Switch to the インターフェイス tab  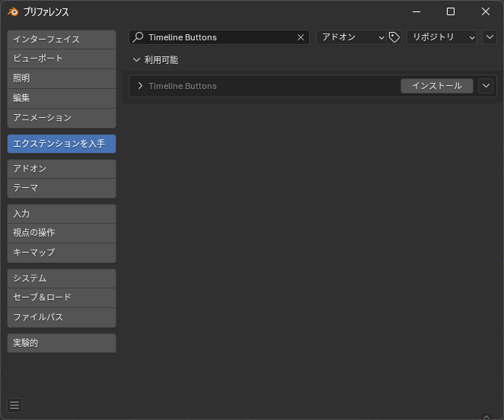click(62, 40)
